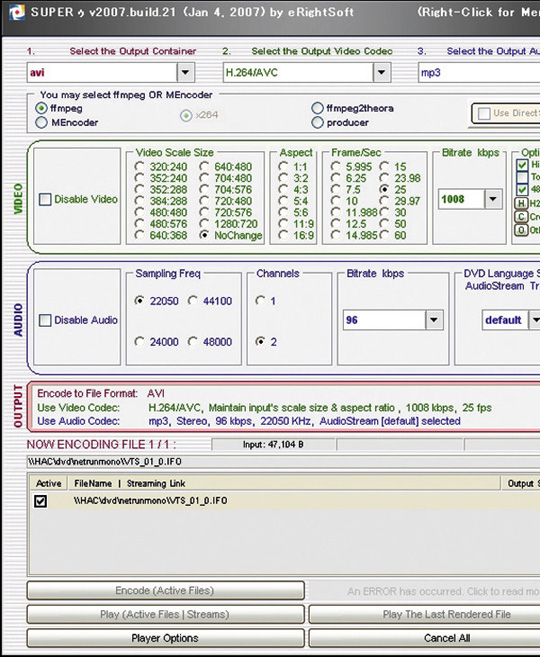540x657 pixels.
Task: Select sampling frequency 44100
Action: [193, 301]
